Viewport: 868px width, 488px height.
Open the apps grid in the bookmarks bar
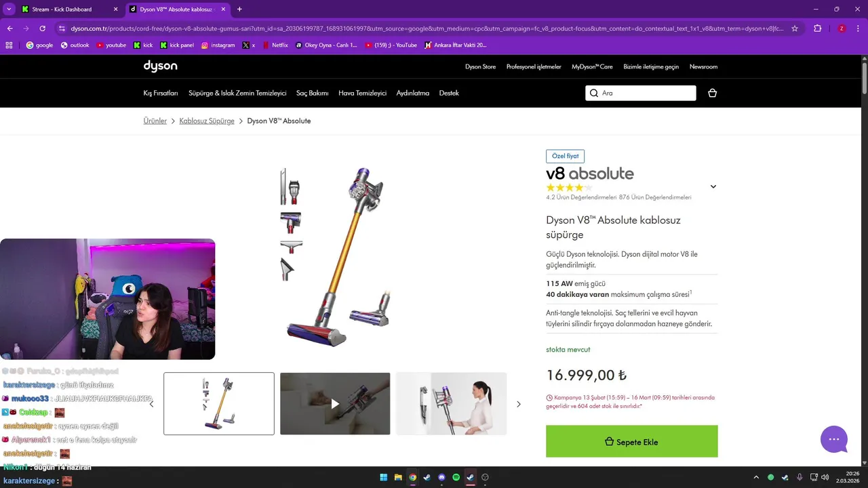(x=9, y=45)
